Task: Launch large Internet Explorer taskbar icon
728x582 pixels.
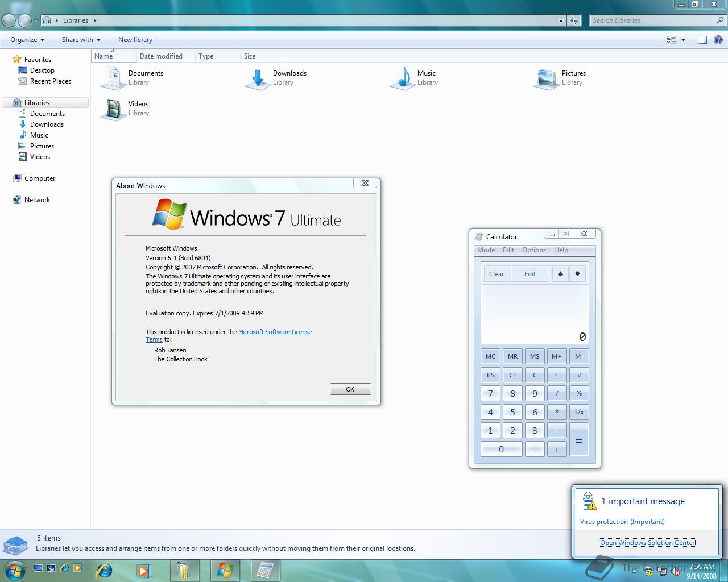Action: click(105, 570)
